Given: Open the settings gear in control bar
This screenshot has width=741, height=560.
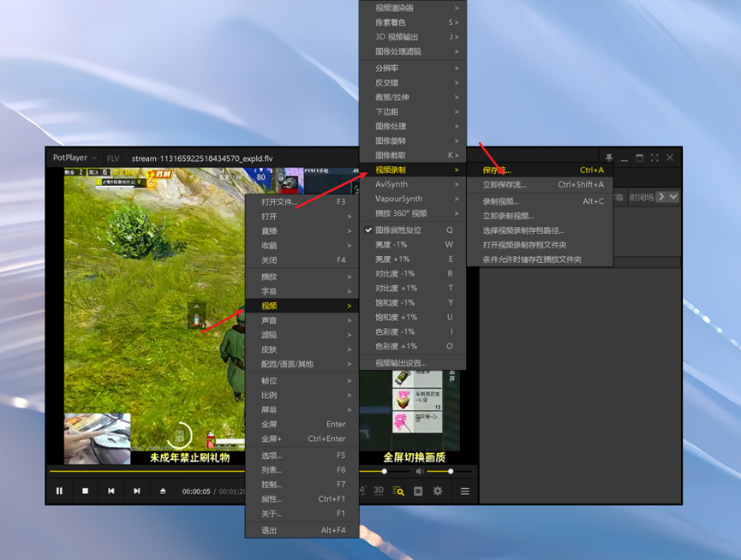Looking at the screenshot, I should (438, 491).
